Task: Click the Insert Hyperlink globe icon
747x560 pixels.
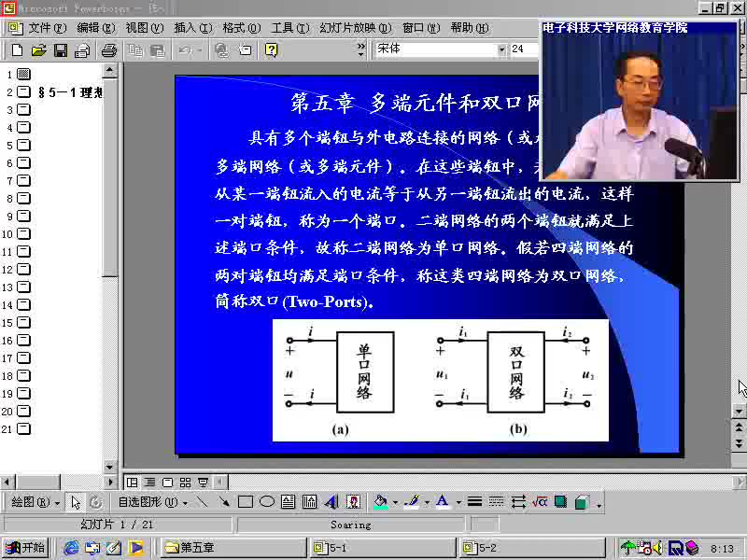Action: coord(221,49)
